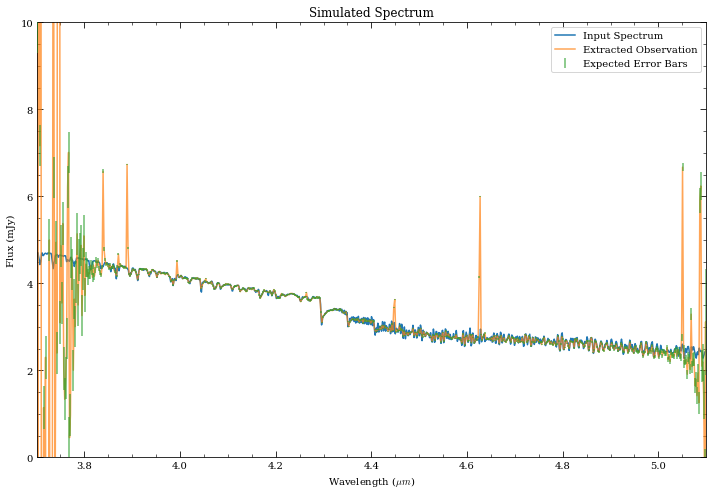Click x-axis tick label 4.8

point(563,466)
